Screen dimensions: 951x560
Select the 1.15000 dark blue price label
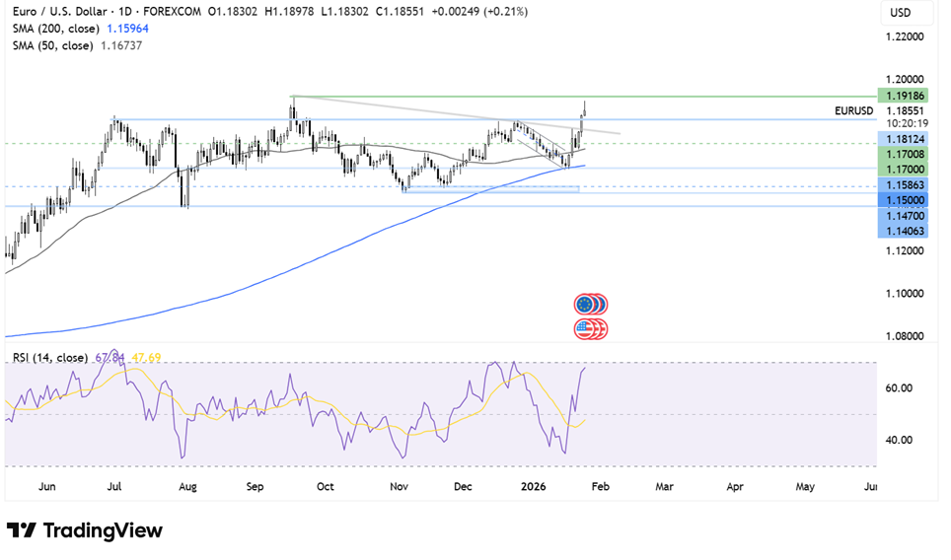click(x=905, y=200)
